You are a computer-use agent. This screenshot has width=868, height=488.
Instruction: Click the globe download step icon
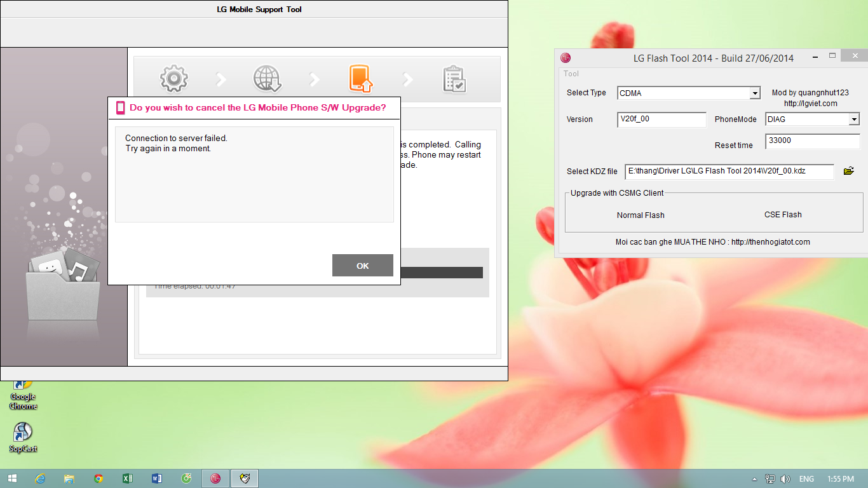pyautogui.click(x=268, y=79)
